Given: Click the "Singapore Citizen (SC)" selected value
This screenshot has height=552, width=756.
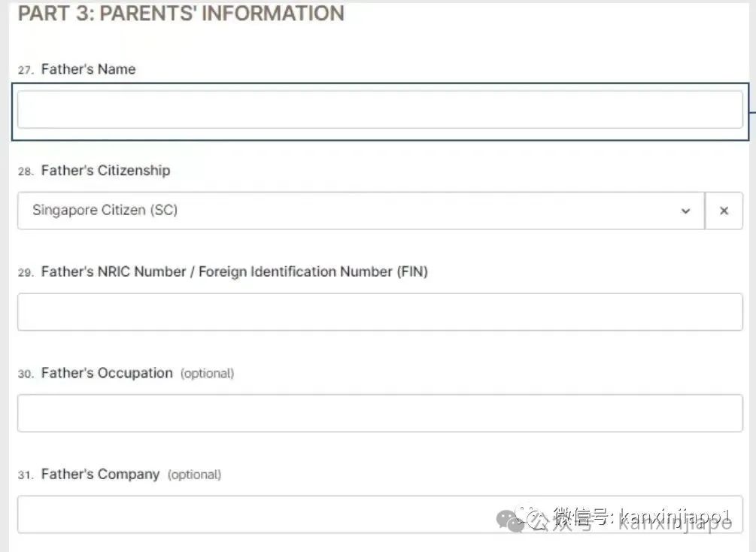Looking at the screenshot, I should [x=105, y=210].
